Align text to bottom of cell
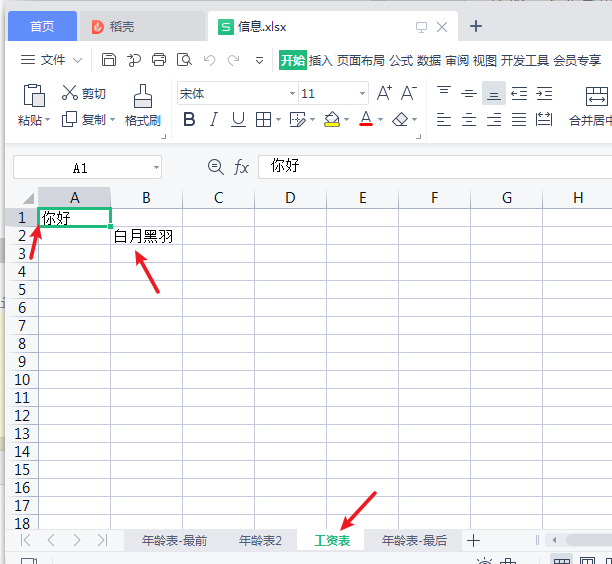Image resolution: width=612 pixels, height=564 pixels. click(494, 93)
